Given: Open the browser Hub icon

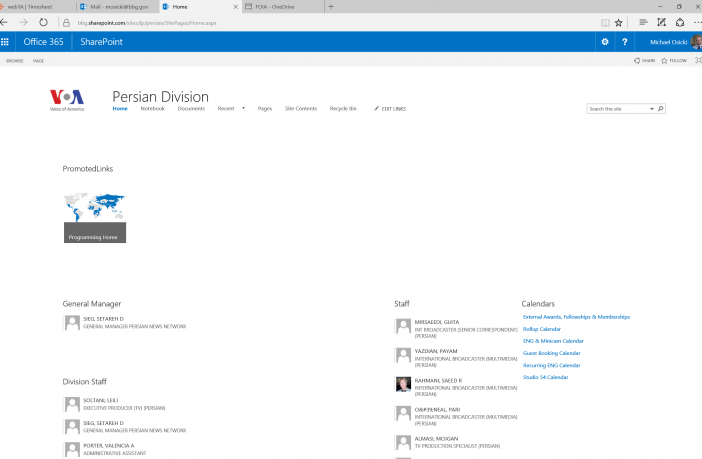Looking at the screenshot, I should coord(643,22).
